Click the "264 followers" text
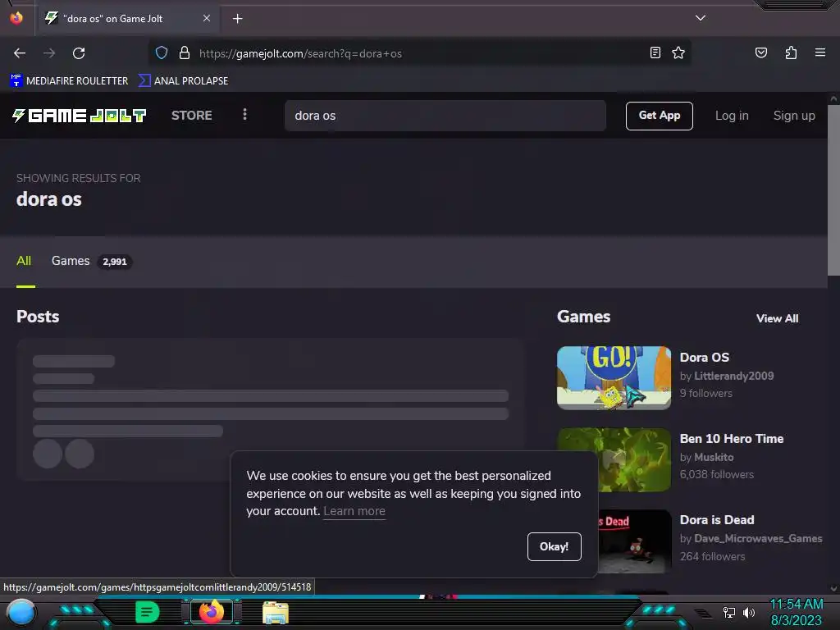This screenshot has width=840, height=630. [712, 557]
